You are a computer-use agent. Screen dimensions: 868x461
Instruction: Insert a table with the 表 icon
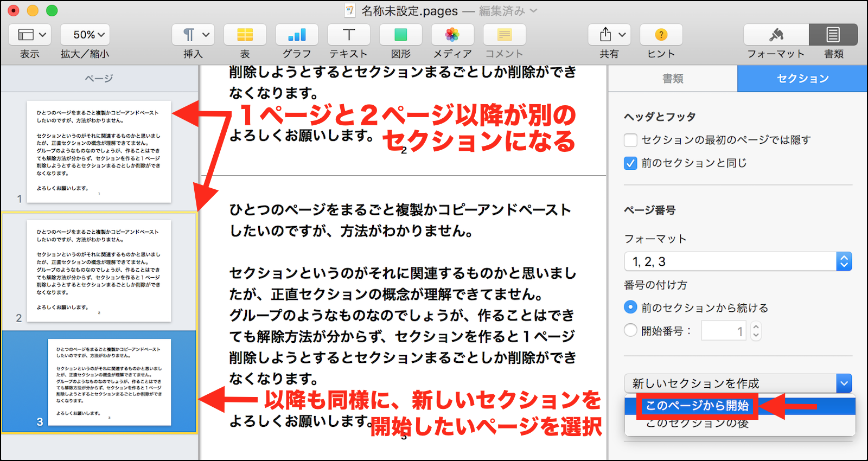pos(245,35)
